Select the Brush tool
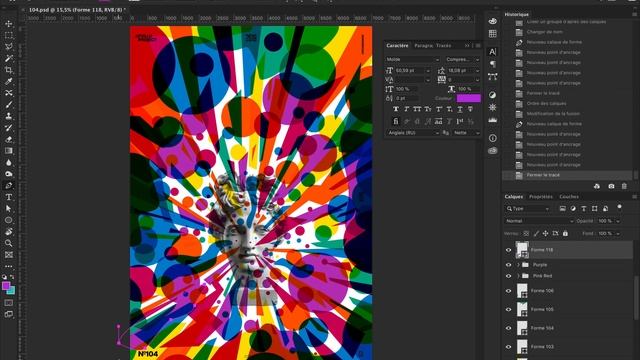 pyautogui.click(x=9, y=104)
